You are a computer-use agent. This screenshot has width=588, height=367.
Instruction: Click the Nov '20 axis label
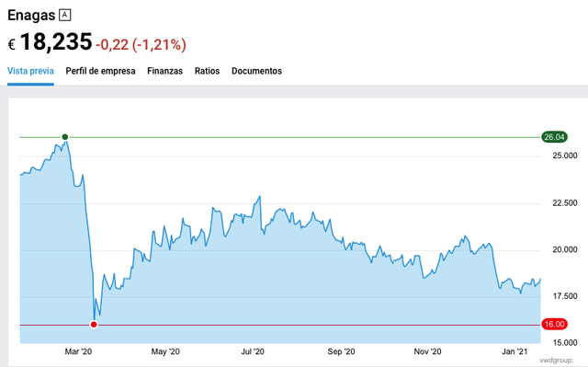pyautogui.click(x=427, y=351)
